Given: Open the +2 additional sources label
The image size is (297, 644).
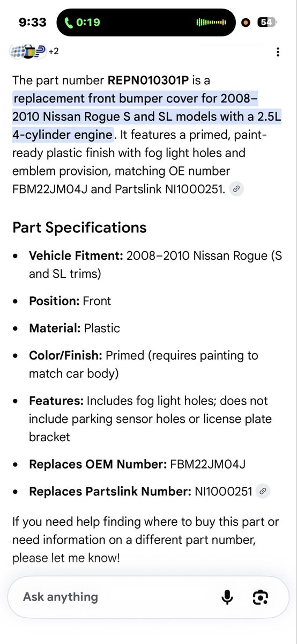Looking at the screenshot, I should click(x=54, y=52).
